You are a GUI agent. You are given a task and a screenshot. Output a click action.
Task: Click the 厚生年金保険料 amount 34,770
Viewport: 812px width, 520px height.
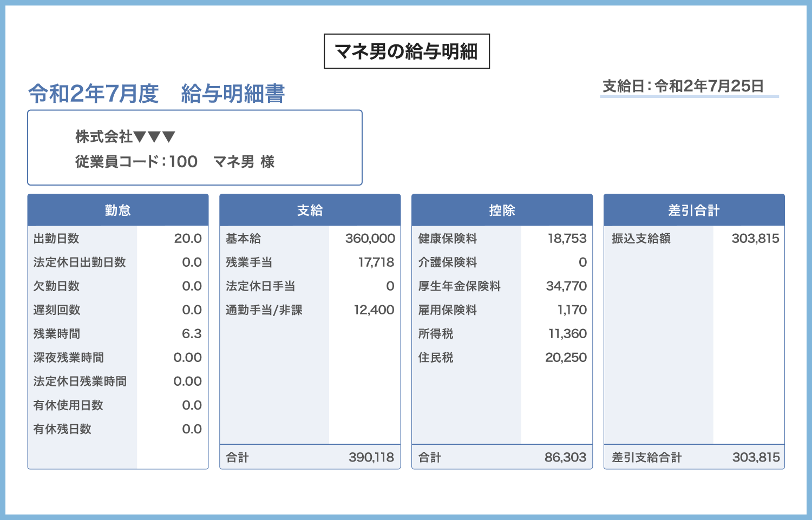pyautogui.click(x=566, y=286)
